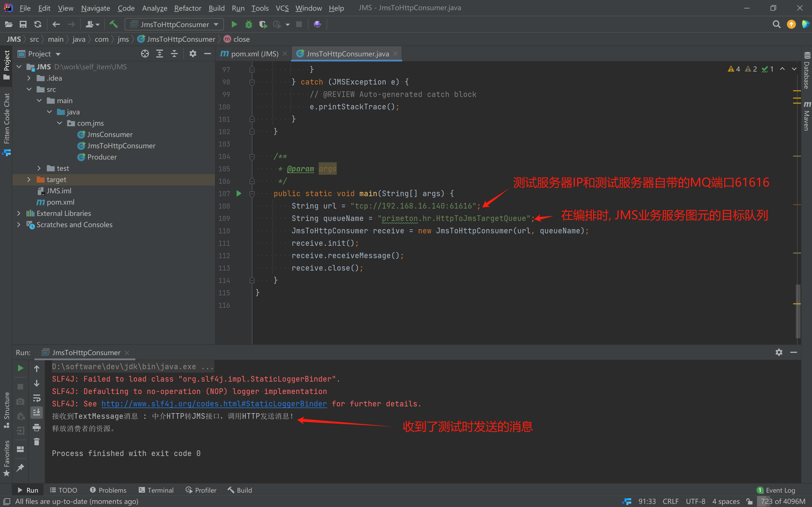Toggle Scroll to End in Run console
This screenshot has width=812, height=507.
pyautogui.click(x=37, y=412)
